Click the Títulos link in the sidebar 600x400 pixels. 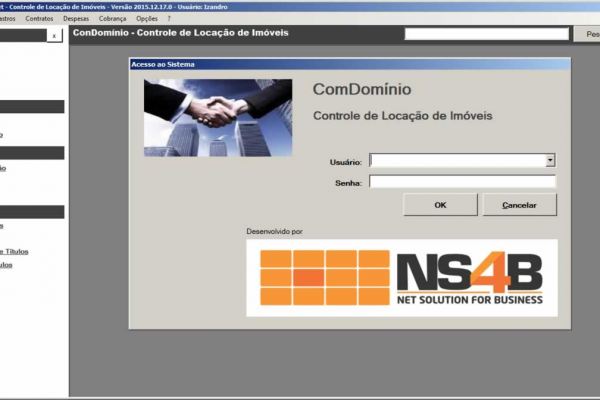pos(15,251)
